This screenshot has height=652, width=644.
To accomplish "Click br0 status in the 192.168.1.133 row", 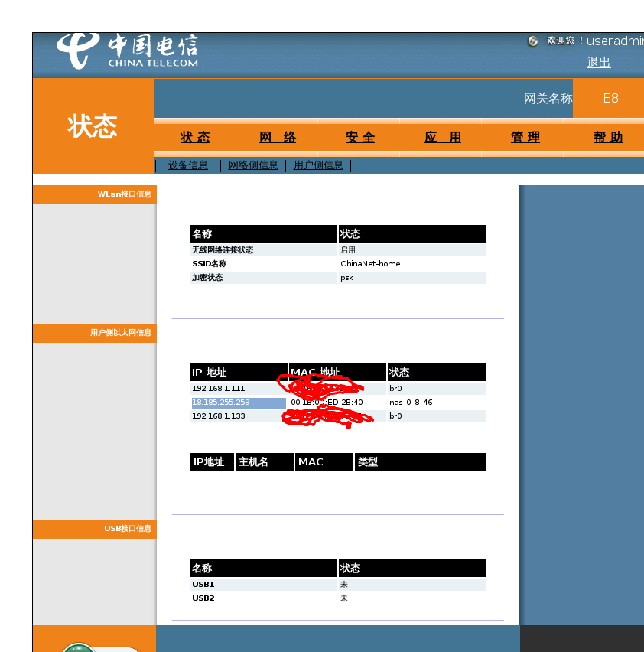I will (x=395, y=416).
